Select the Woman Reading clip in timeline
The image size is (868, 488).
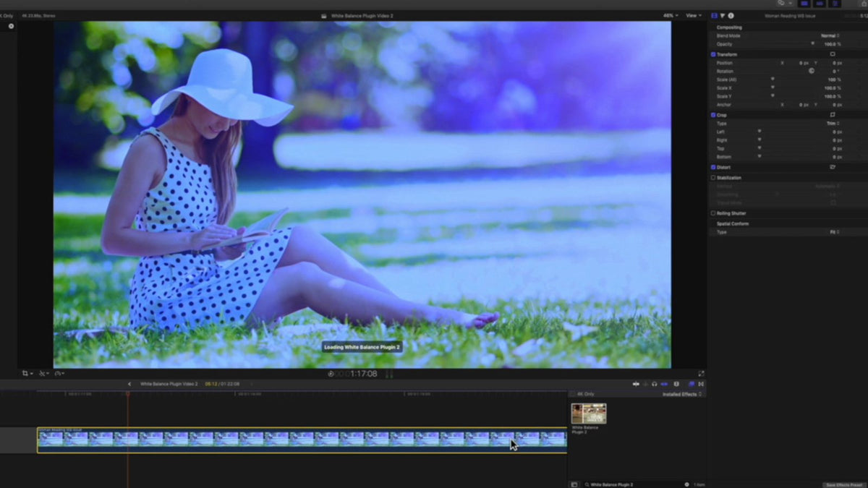click(x=302, y=440)
